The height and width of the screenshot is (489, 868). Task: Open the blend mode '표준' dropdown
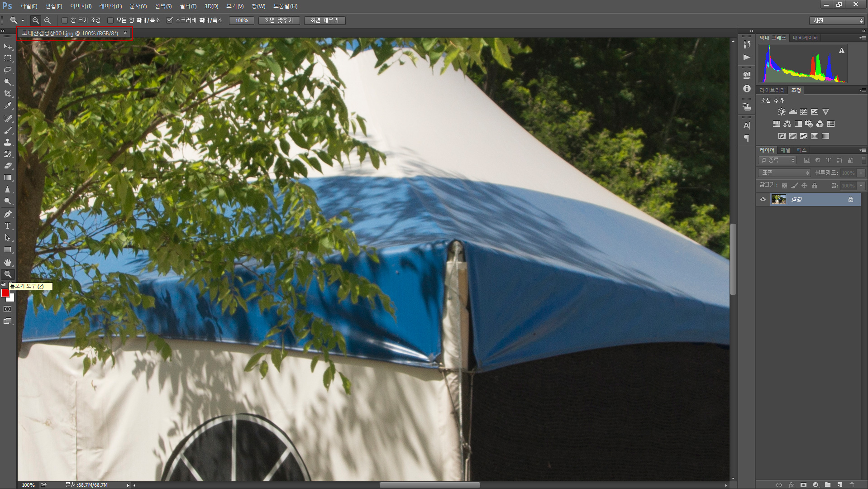tap(785, 173)
